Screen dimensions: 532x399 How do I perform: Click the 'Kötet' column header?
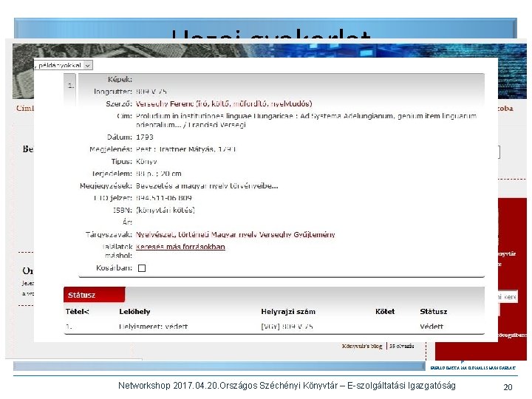(385, 312)
